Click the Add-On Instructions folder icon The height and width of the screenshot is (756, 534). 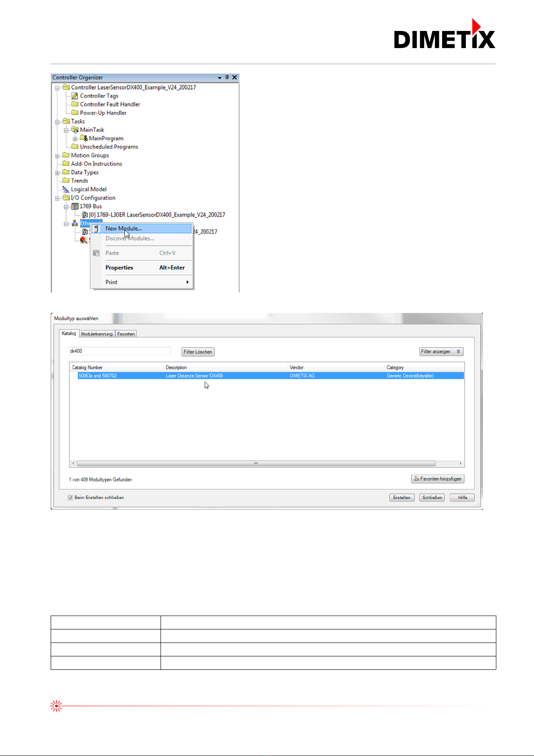[66, 164]
